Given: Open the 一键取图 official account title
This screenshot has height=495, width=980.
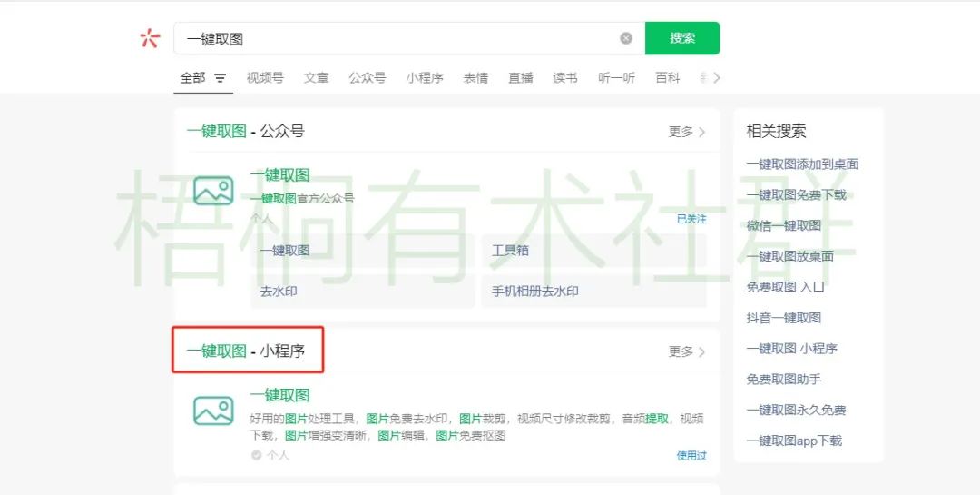Looking at the screenshot, I should 280,175.
